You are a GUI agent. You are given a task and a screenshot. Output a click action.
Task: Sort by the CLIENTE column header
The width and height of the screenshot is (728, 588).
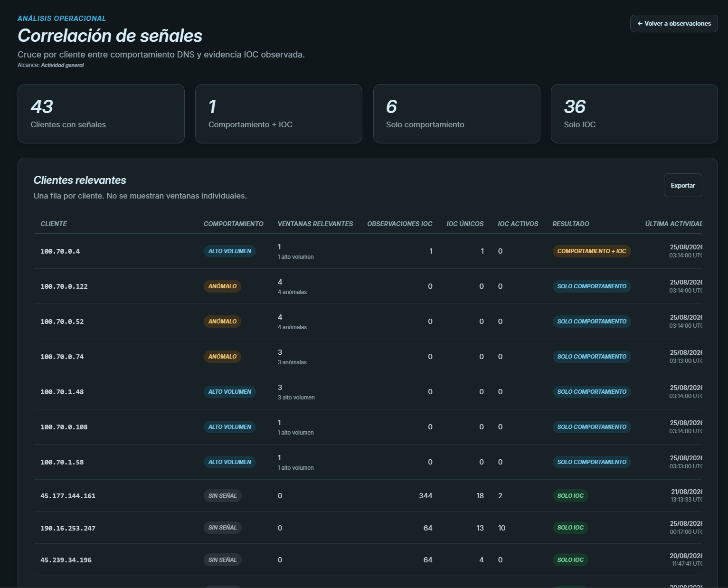tap(54, 224)
